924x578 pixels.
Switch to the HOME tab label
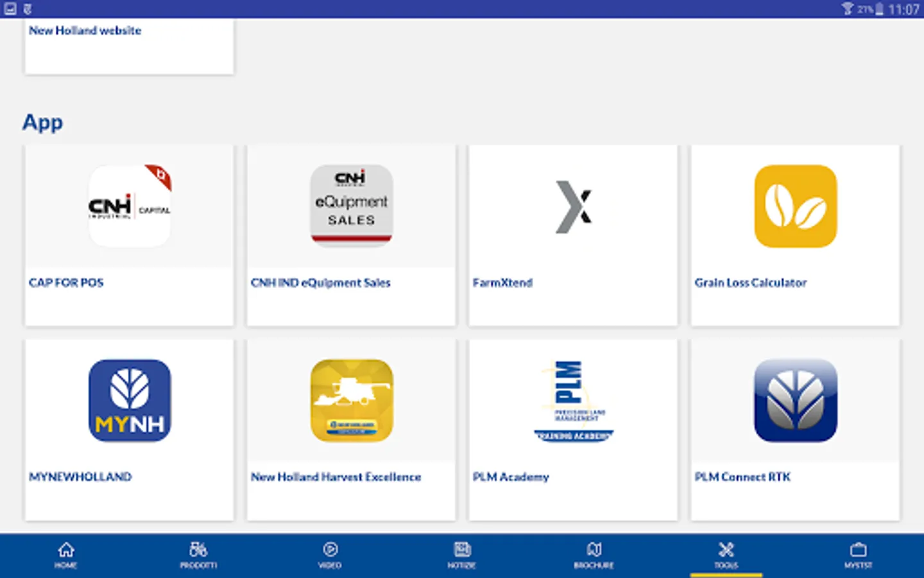point(66,565)
